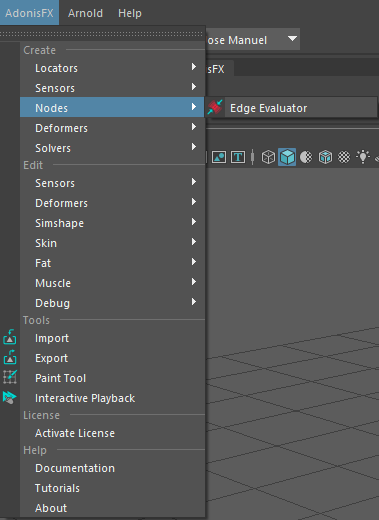Open the Help menu in the menu bar
The image size is (379, 520).
[x=130, y=13]
